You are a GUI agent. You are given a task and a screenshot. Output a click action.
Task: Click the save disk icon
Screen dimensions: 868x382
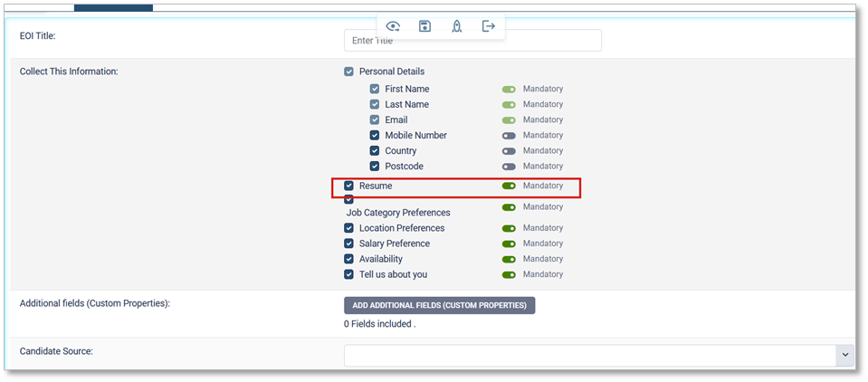(x=424, y=26)
